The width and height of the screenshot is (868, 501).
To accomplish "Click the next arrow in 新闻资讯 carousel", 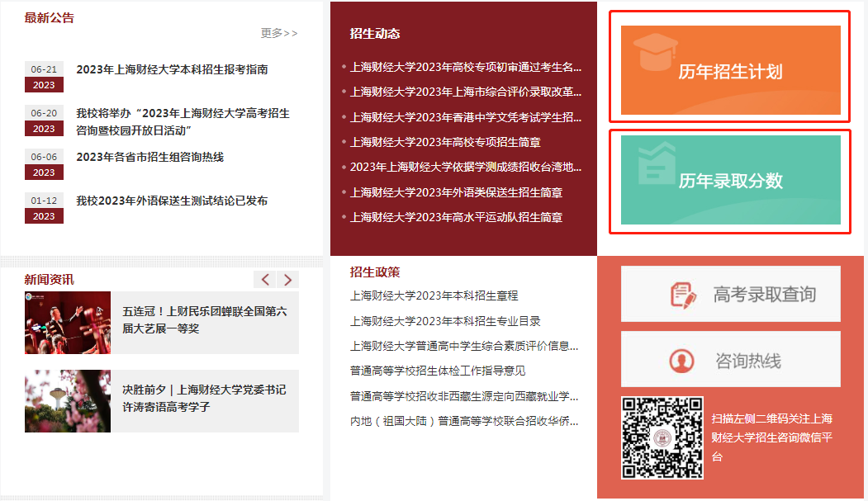I will (287, 279).
